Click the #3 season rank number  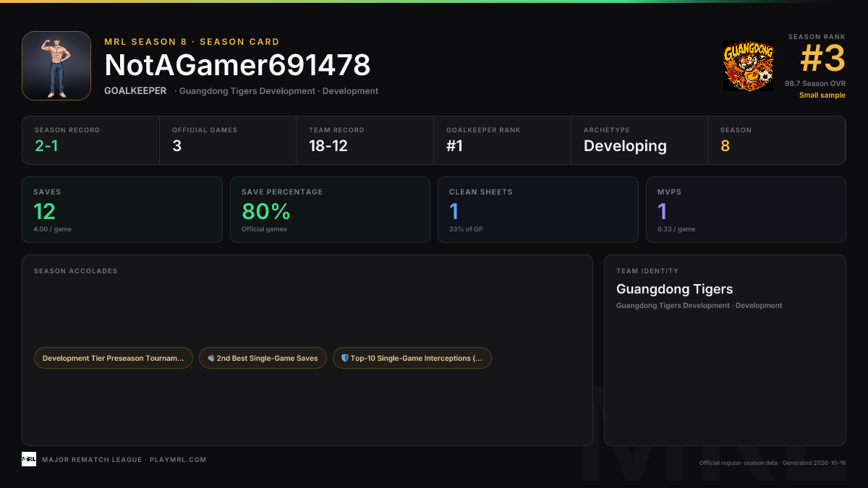[x=822, y=59]
